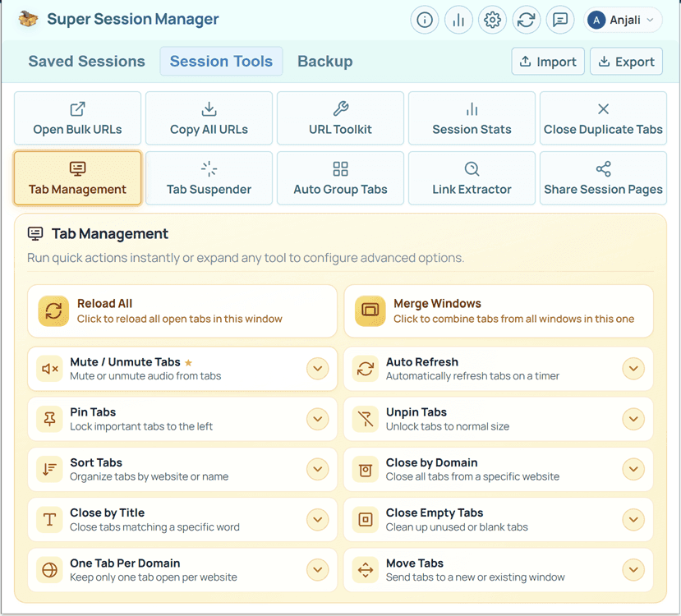Click the Unpin Tabs crossed-pin icon
681x616 pixels.
366,419
